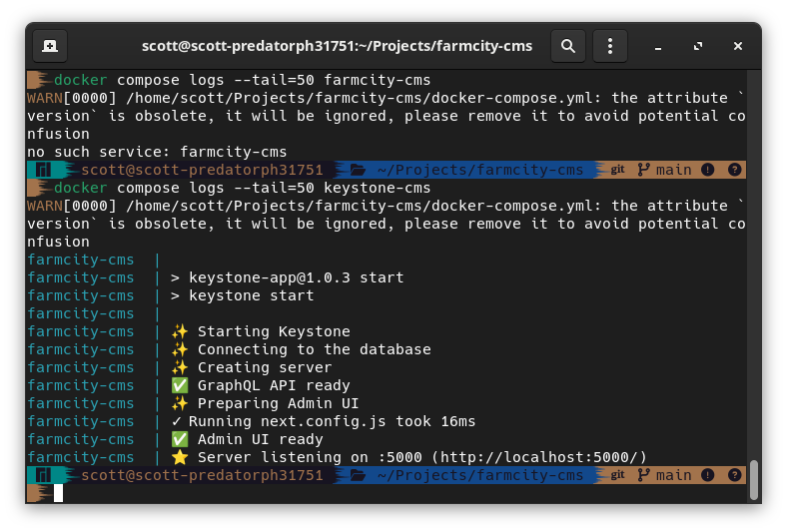Click the 'GraphQL API ready' text
The height and width of the screenshot is (532, 787).
coord(274,385)
